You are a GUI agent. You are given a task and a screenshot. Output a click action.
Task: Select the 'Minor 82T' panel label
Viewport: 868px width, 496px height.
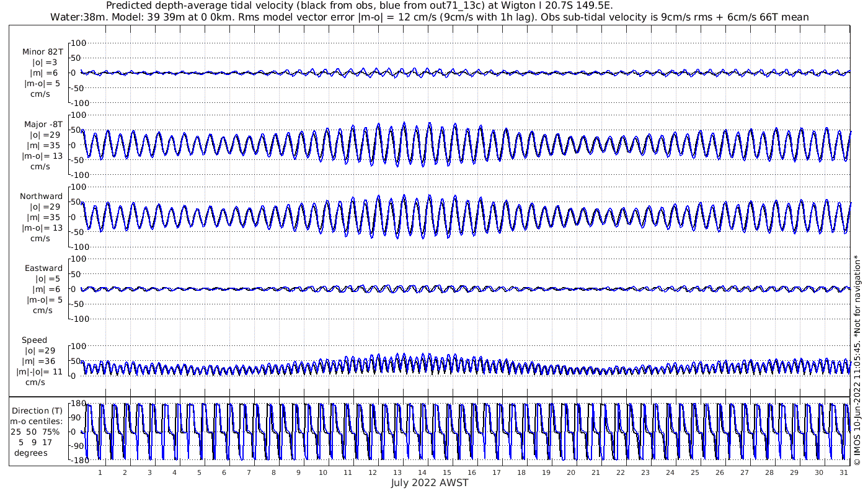point(43,52)
